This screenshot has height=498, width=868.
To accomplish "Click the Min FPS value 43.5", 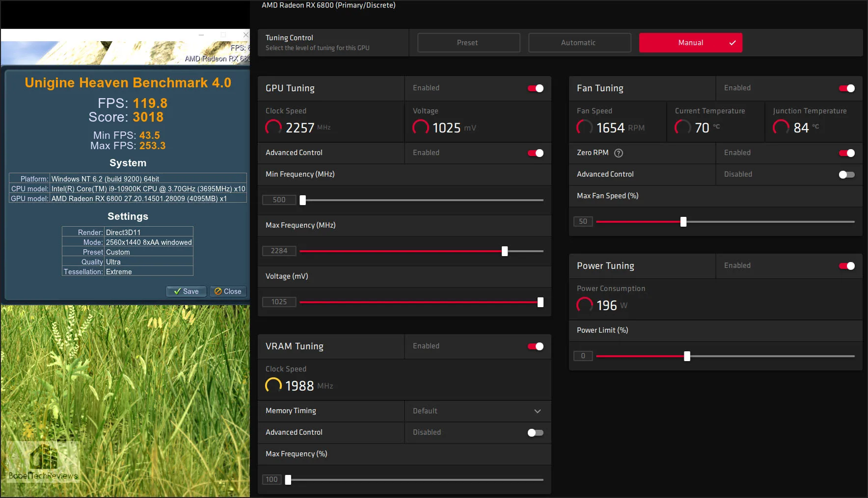I will click(x=150, y=135).
